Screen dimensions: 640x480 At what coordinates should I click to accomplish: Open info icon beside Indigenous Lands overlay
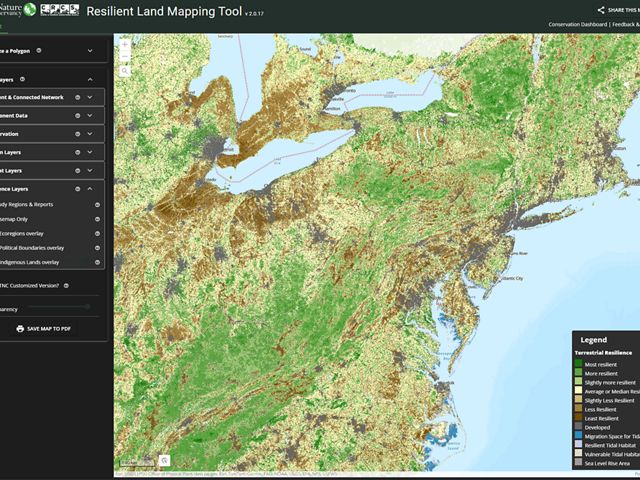97,262
